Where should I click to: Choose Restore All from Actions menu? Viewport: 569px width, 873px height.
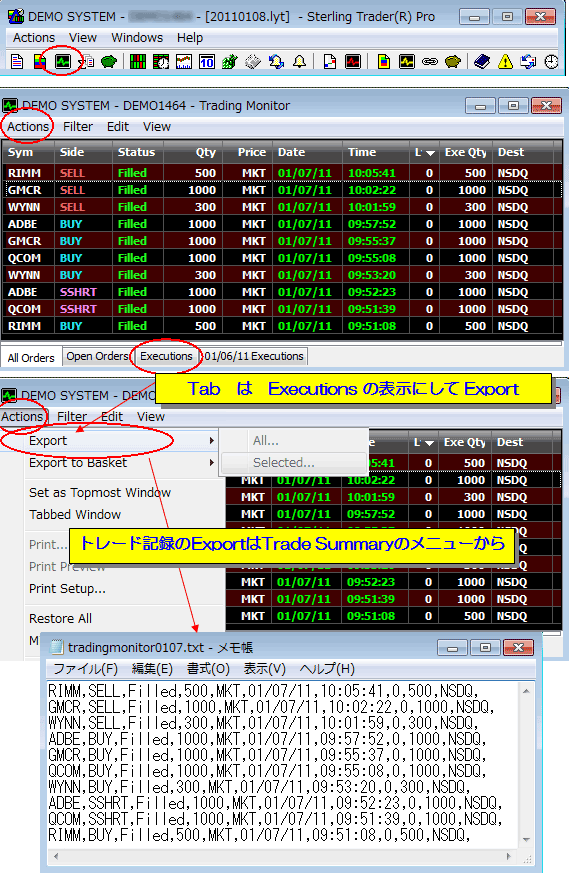pos(60,619)
